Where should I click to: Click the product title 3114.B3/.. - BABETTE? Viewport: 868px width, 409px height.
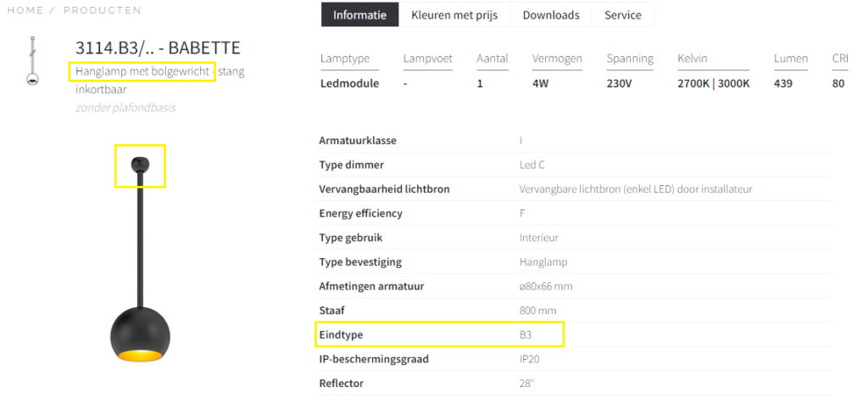coord(158,48)
